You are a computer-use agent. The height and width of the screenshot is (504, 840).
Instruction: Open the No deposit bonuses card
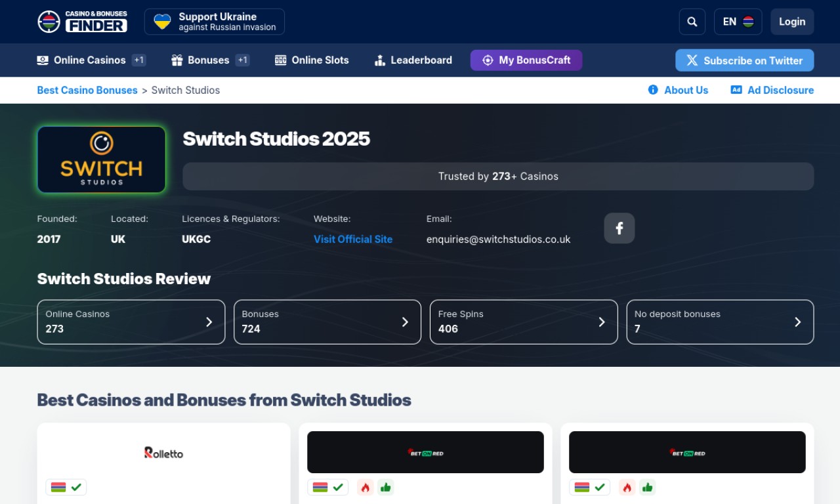pos(720,322)
